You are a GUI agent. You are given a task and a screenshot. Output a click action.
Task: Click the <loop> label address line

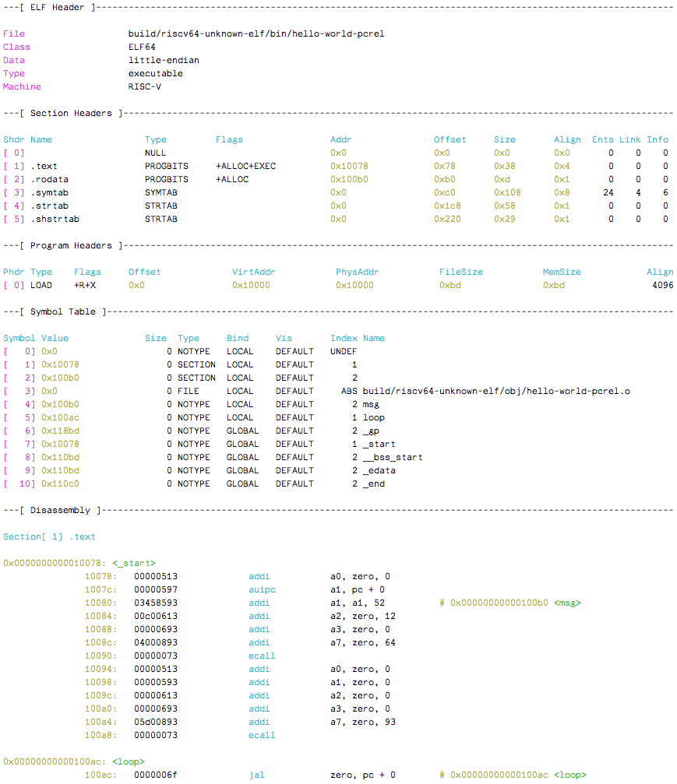pos(73,762)
